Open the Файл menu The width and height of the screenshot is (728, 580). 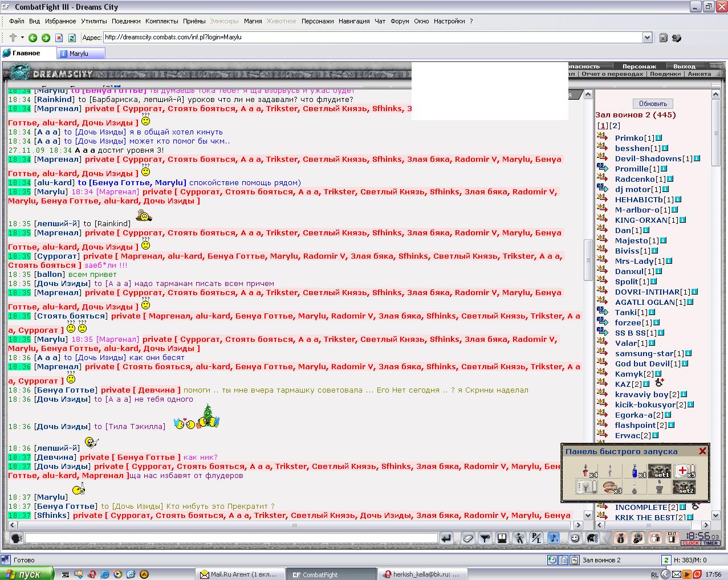tap(17, 21)
